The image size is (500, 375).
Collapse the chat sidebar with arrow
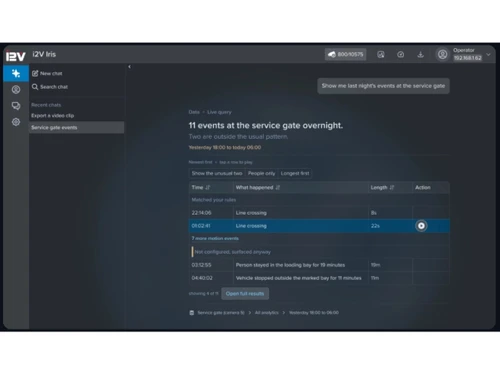click(x=129, y=67)
